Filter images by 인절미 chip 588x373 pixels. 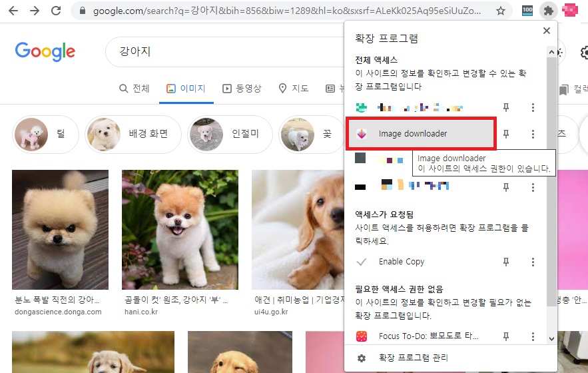[x=230, y=134]
